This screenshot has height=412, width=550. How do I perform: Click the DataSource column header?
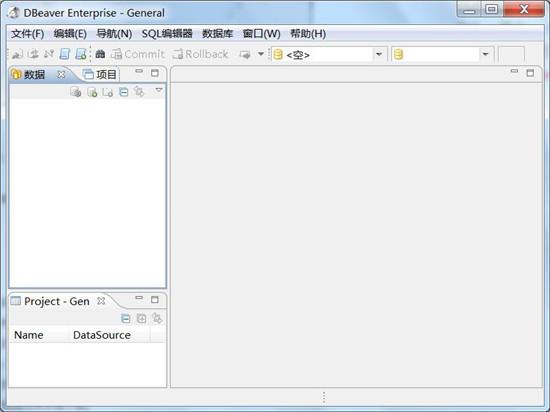tap(102, 335)
